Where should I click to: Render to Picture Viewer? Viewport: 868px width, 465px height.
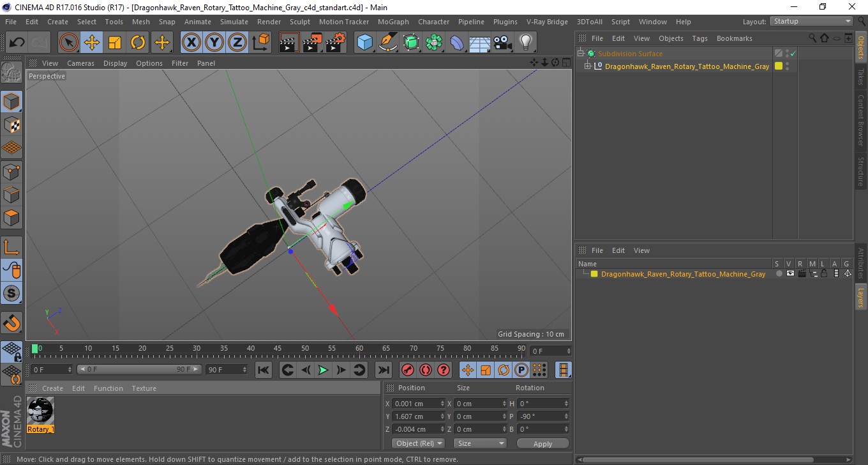coord(313,43)
